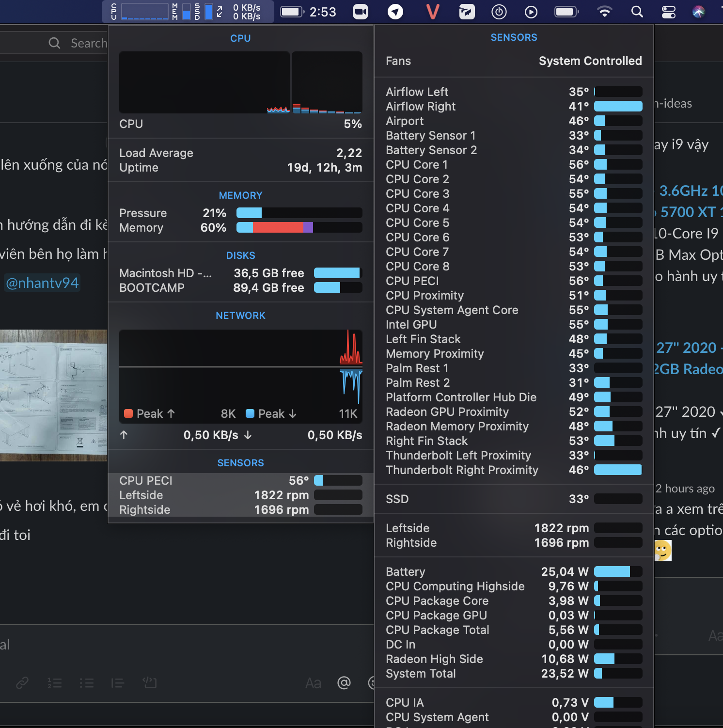Viewport: 723px width, 728px height.
Task: Click the ordered list formatting icon
Action: (x=54, y=683)
